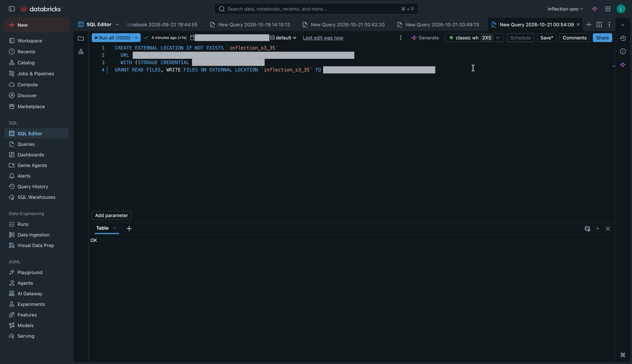Click the red New button in sidebar
Screen dimensions: 632x364
[x=37, y=25]
